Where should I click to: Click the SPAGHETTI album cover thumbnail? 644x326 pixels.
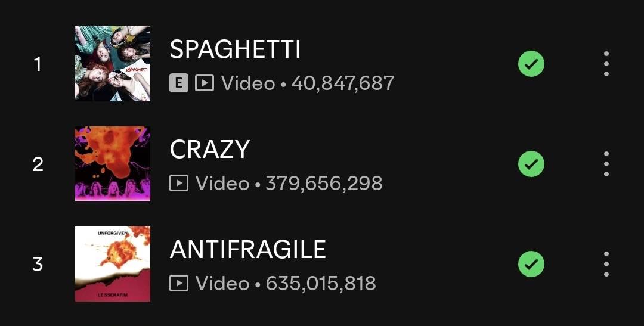click(x=112, y=64)
